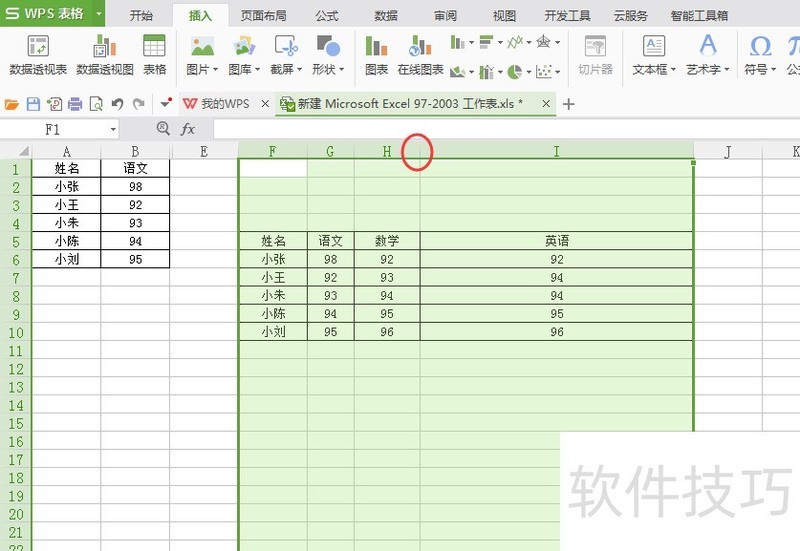Viewport: 800px width, 551px height.
Task: Insert a column chart type
Action: click(458, 42)
